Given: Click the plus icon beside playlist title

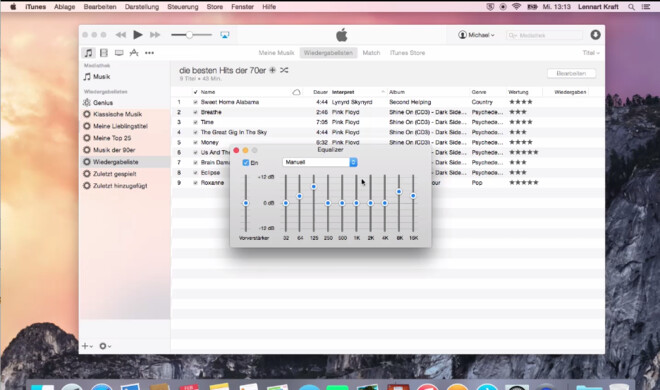Looking at the screenshot, I should point(272,70).
